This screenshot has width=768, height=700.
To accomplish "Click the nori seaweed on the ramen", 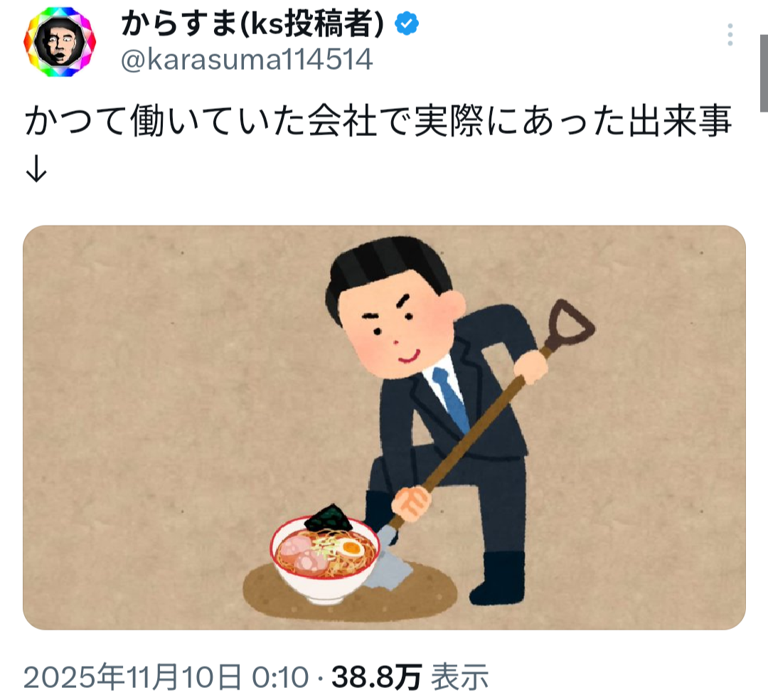I will pyautogui.click(x=328, y=519).
